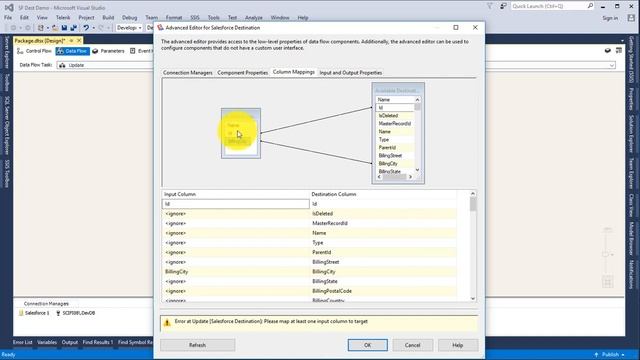Click the Help button in the dialog
The image size is (640, 360).
[458, 345]
